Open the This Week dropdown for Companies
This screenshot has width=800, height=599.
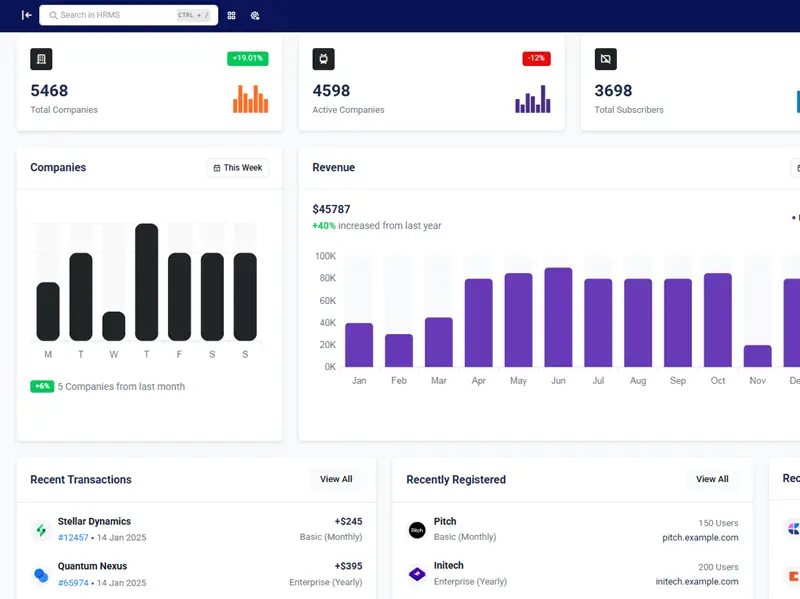(237, 168)
